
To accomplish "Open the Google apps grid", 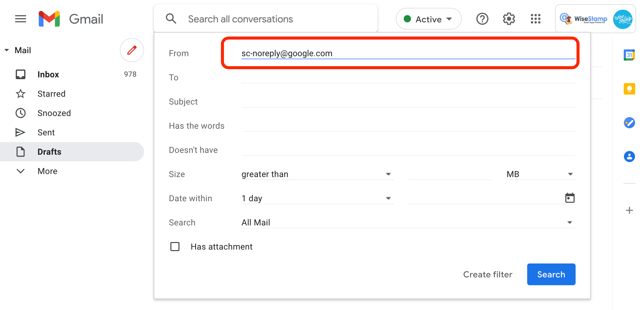I will click(535, 19).
